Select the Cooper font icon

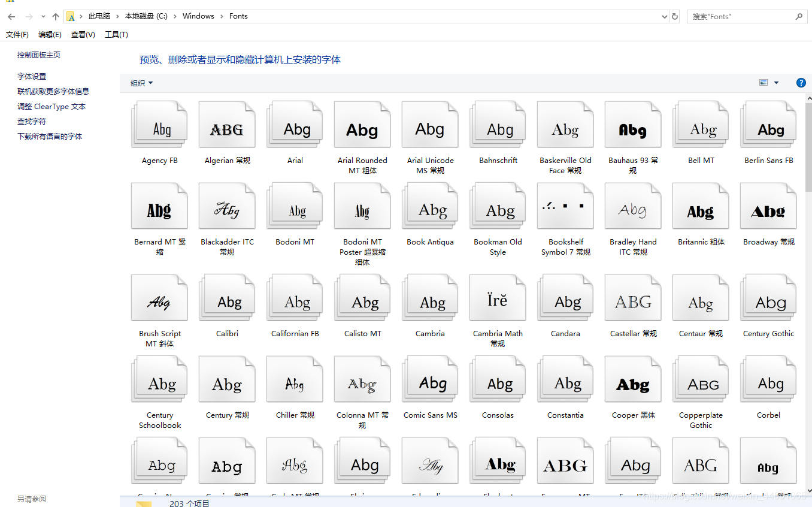(633, 379)
